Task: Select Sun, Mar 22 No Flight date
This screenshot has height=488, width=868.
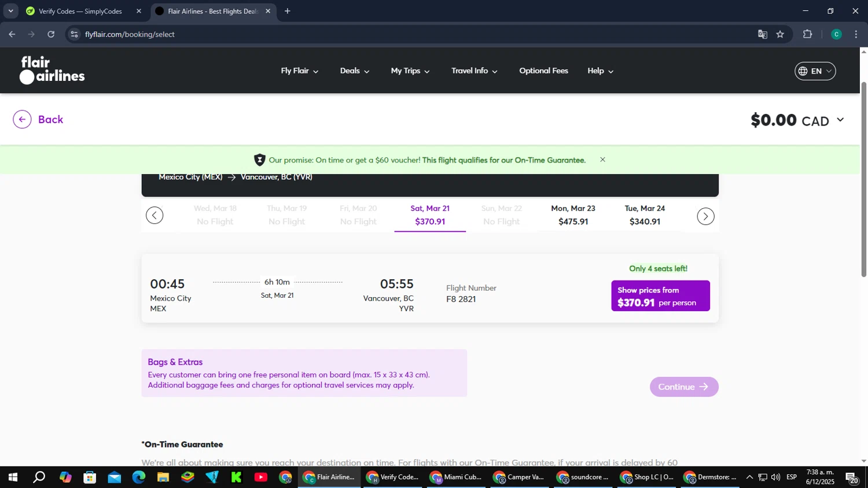Action: (x=502, y=215)
